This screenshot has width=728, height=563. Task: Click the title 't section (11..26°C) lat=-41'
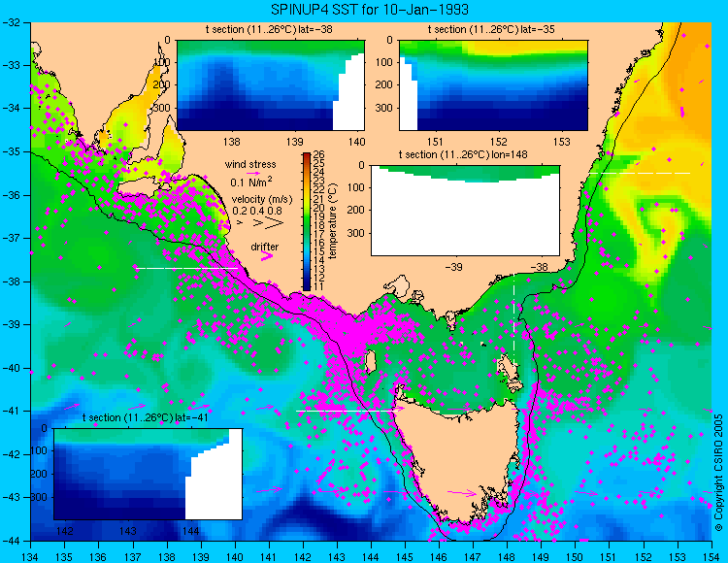click(145, 417)
